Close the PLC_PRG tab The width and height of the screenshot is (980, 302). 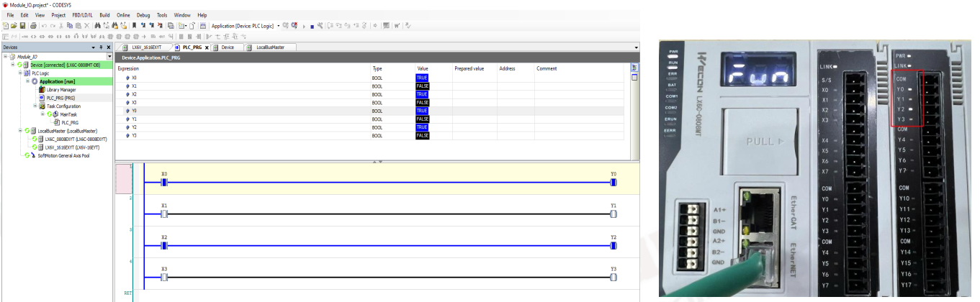(x=207, y=47)
